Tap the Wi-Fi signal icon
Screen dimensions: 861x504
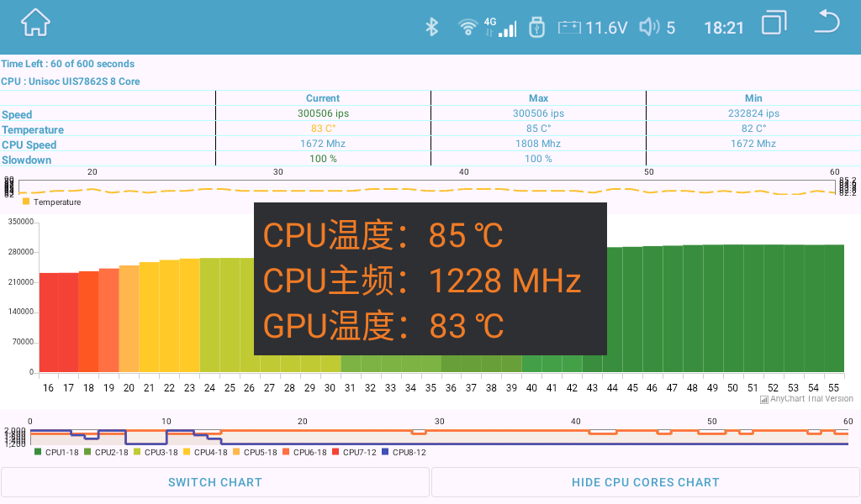click(468, 27)
